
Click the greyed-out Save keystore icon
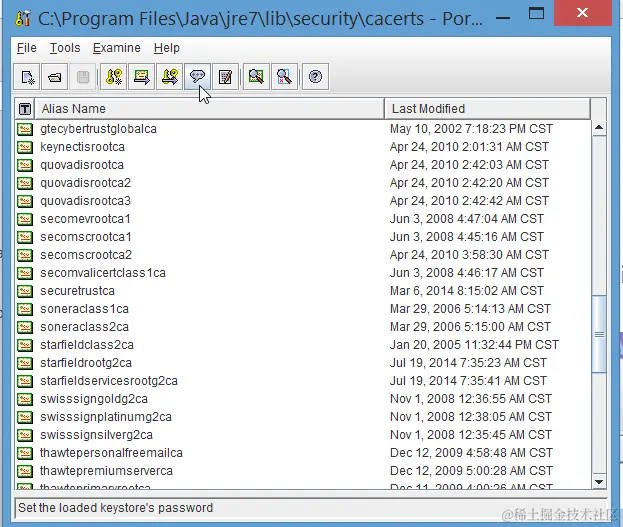(83, 77)
